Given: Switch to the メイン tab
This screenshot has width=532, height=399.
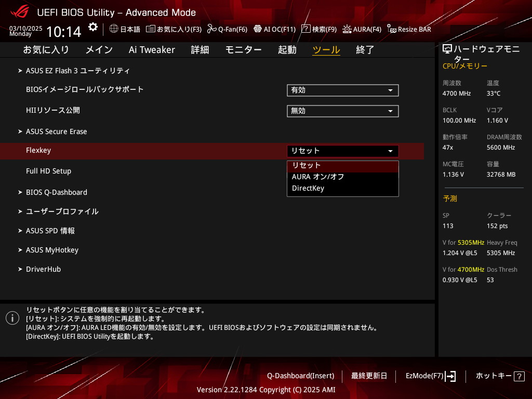Looking at the screenshot, I should (x=99, y=50).
